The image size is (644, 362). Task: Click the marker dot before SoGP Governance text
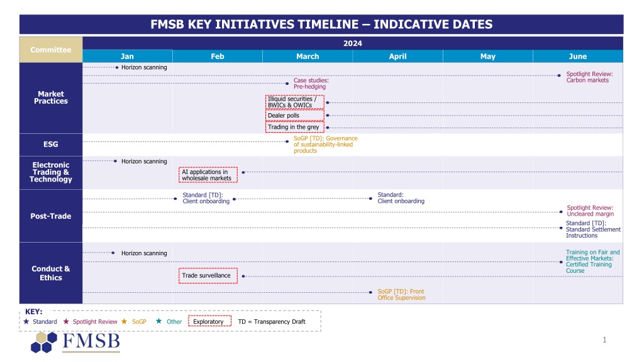[287, 141]
